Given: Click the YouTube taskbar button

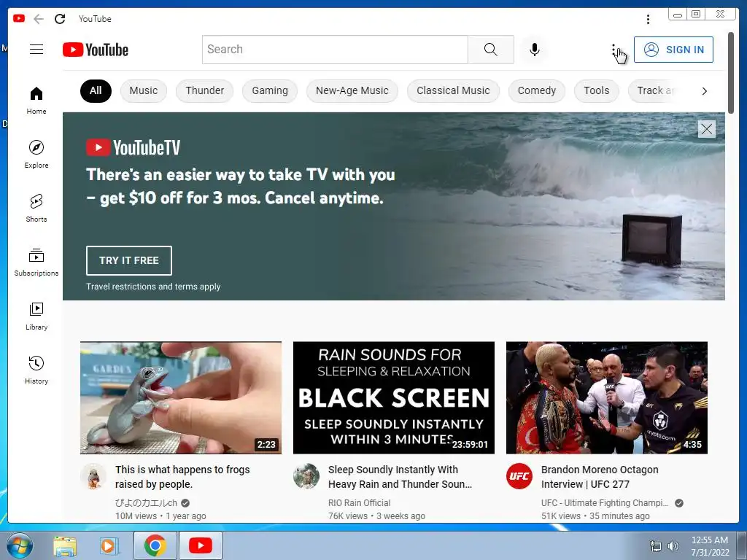Looking at the screenshot, I should (200, 545).
